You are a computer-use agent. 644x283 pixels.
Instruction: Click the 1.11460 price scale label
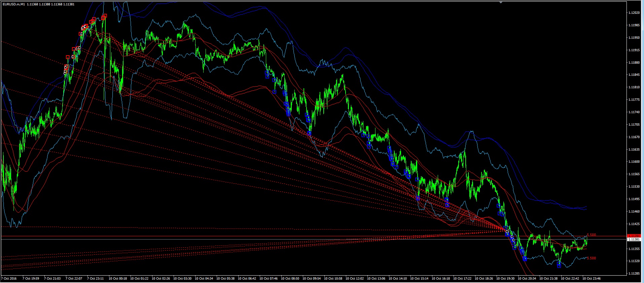(634, 212)
